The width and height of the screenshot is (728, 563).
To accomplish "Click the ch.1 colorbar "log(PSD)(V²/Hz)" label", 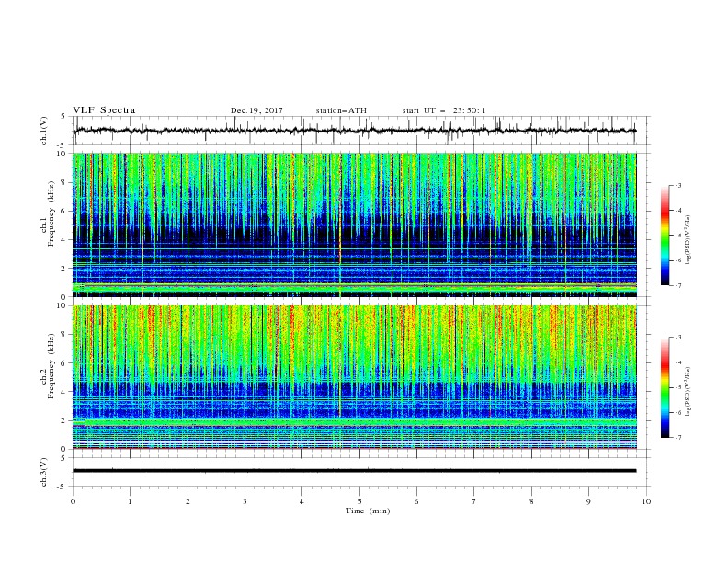I will coord(688,240).
